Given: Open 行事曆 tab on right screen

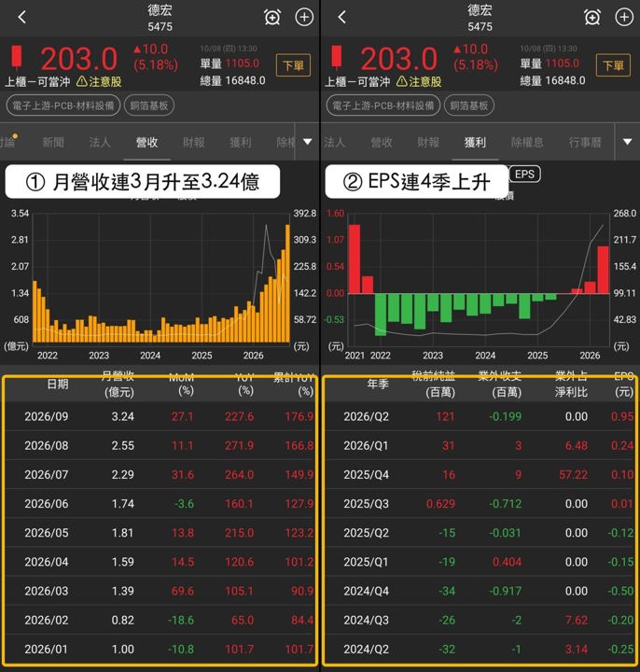Looking at the screenshot, I should point(585,142).
